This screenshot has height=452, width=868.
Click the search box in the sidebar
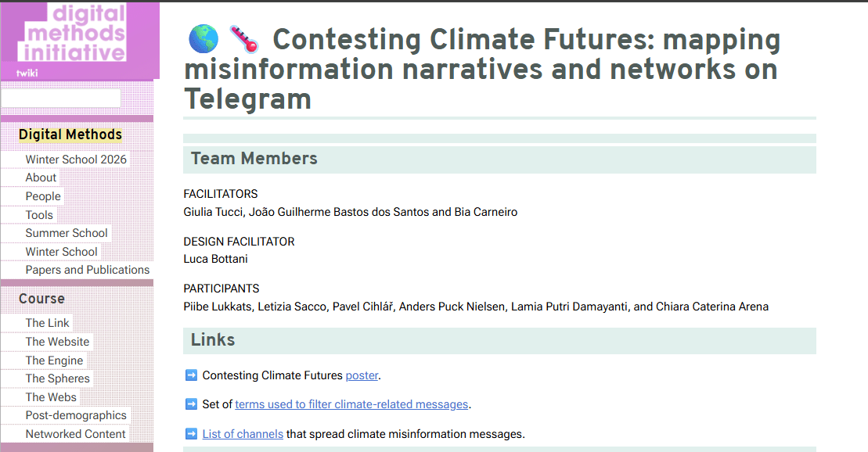(61, 98)
